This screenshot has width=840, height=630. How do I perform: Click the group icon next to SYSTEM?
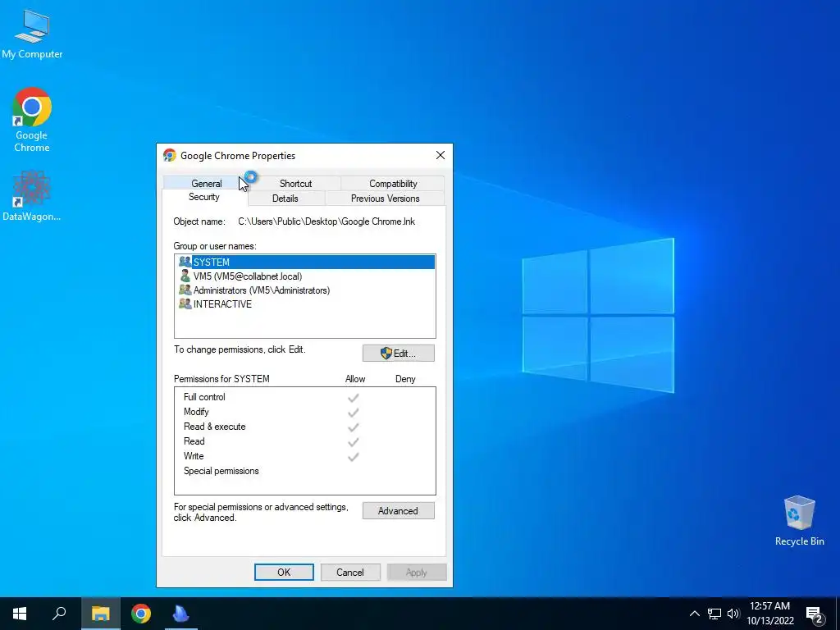point(185,262)
